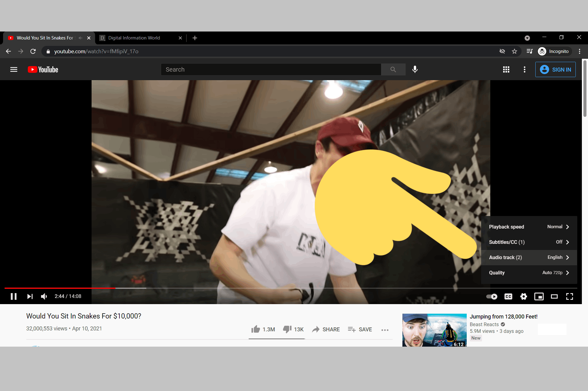Screen dimensions: 588x391
Task: Click the YouTube logo to go home
Action: point(42,69)
